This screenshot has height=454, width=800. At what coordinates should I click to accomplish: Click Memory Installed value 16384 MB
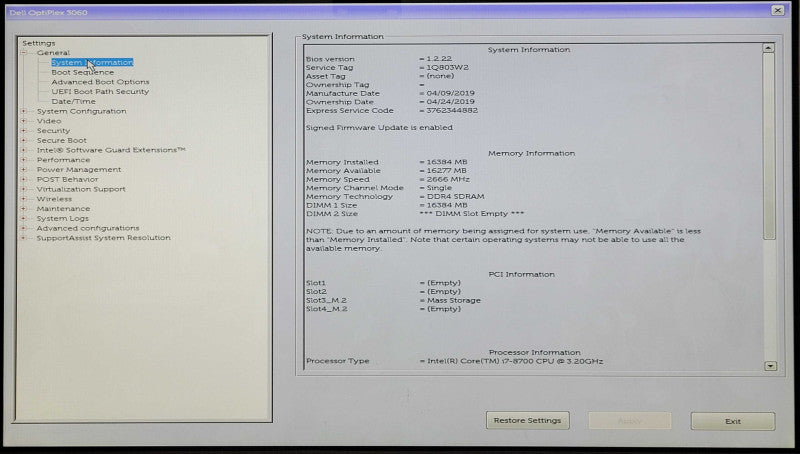pos(447,162)
